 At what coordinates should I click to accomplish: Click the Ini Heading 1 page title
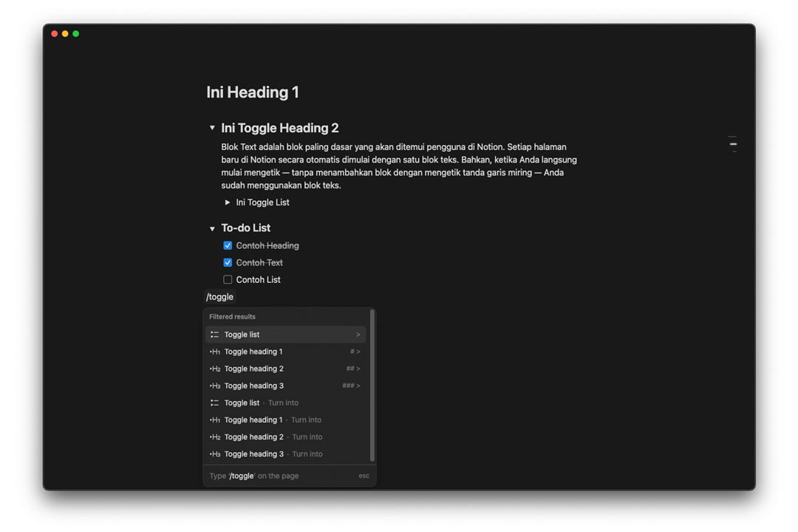coord(253,92)
